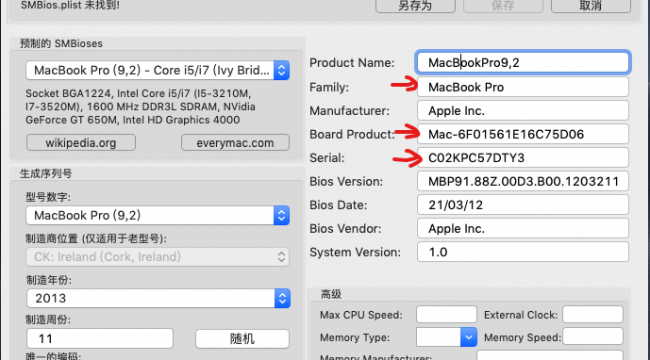Open the 制造年份 2013 year dropdown

158,298
